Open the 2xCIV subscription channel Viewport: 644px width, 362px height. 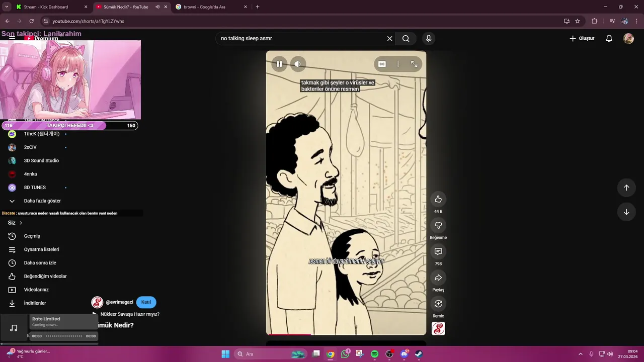pos(30,147)
